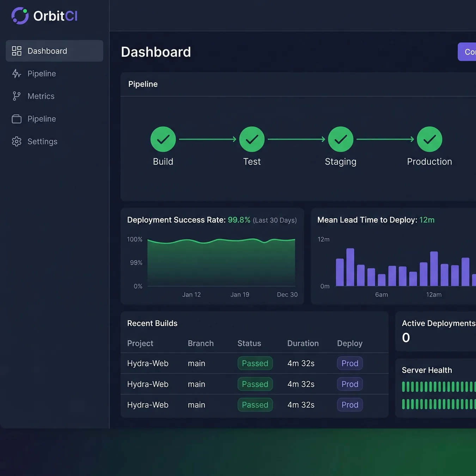The height and width of the screenshot is (476, 476).
Task: Click the Server Health heading
Action: (427, 370)
